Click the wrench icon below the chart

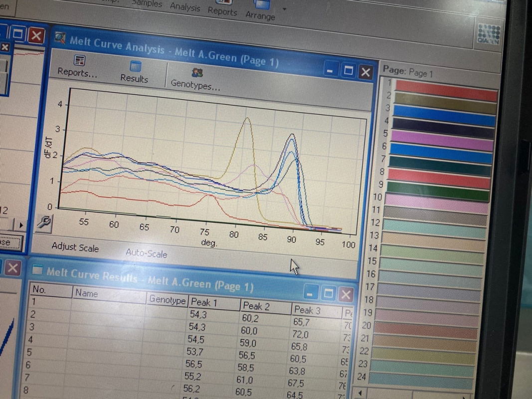point(44,223)
